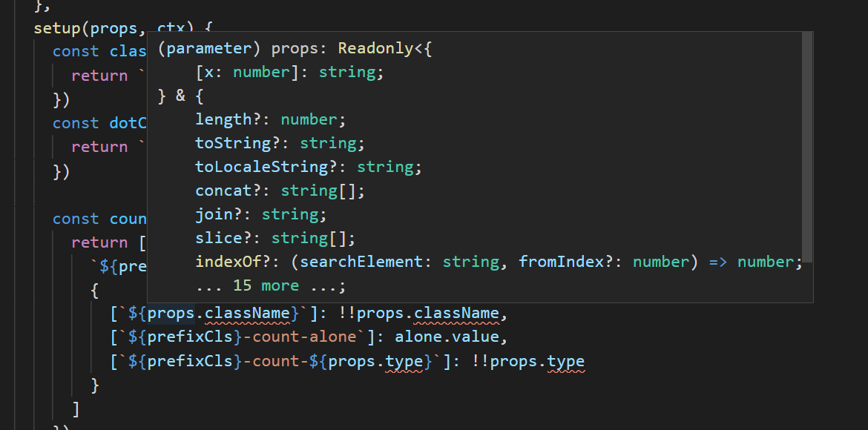Click '(parameter)' text in tooltip
The image size is (868, 430).
click(210, 49)
